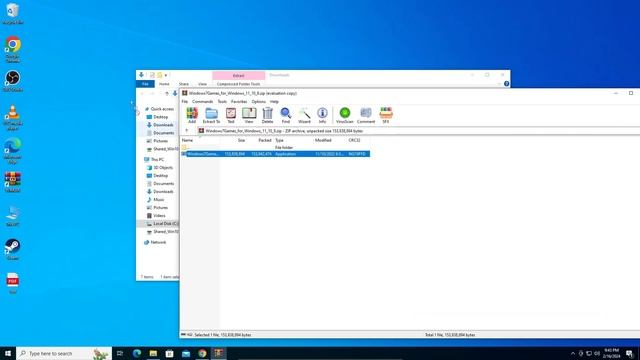Click the Delete trash can icon
640x360 pixels.
click(x=267, y=115)
